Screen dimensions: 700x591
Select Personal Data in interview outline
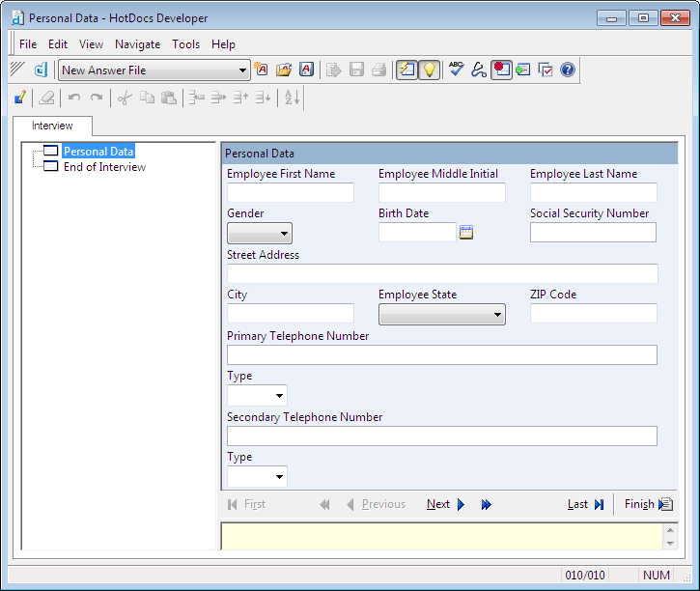tap(98, 152)
